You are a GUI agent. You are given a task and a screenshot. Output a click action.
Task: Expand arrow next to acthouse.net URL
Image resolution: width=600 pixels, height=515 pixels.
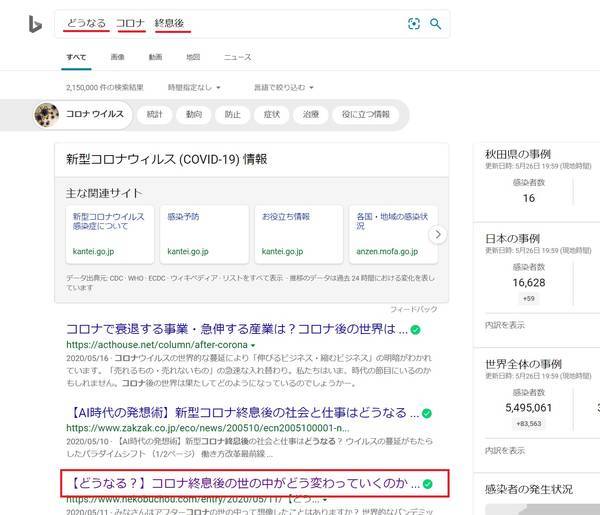[x=253, y=346]
